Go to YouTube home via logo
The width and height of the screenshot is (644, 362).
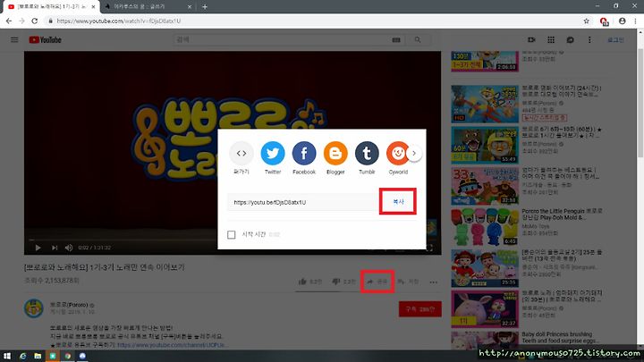point(46,40)
